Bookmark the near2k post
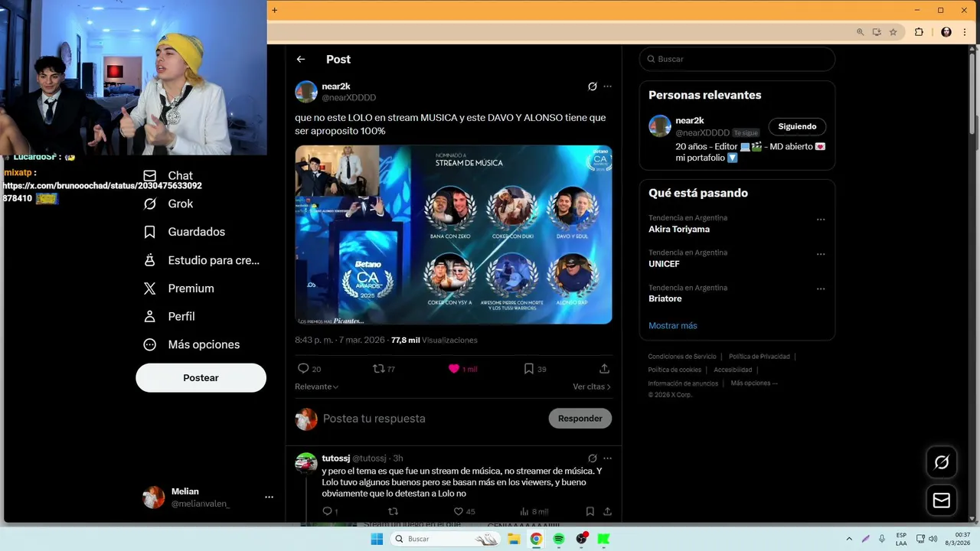This screenshot has width=980, height=551. (x=528, y=369)
